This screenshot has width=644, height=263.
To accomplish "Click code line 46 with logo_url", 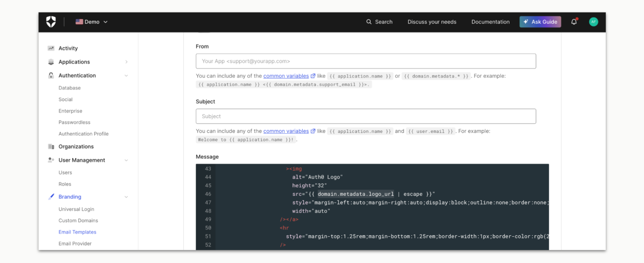I will pos(363,194).
